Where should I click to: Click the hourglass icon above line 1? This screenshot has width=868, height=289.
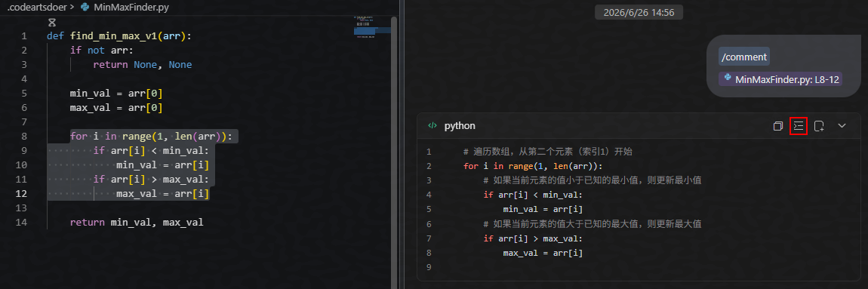(x=52, y=23)
